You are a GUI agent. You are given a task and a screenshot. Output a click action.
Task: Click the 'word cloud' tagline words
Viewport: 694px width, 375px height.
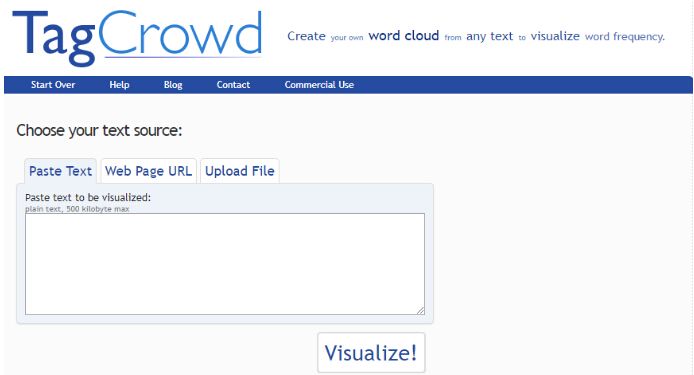point(404,36)
